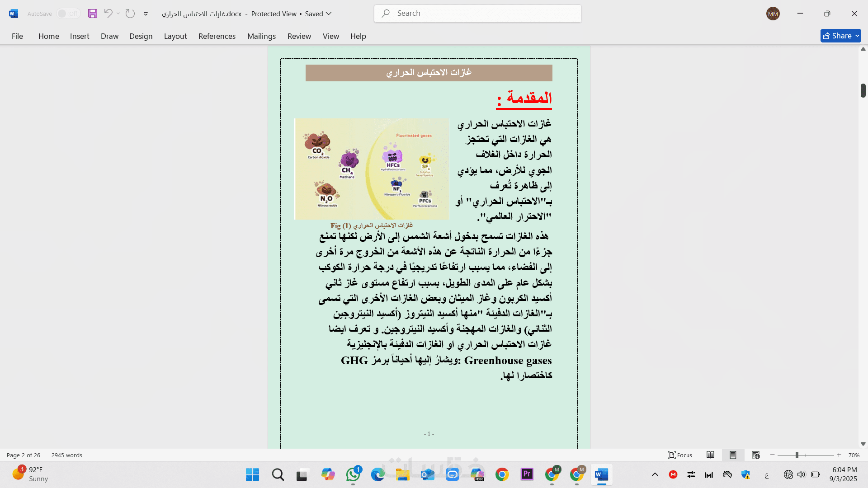Expand the Saved status dropdown chevron
868x488 pixels.
[x=329, y=14]
